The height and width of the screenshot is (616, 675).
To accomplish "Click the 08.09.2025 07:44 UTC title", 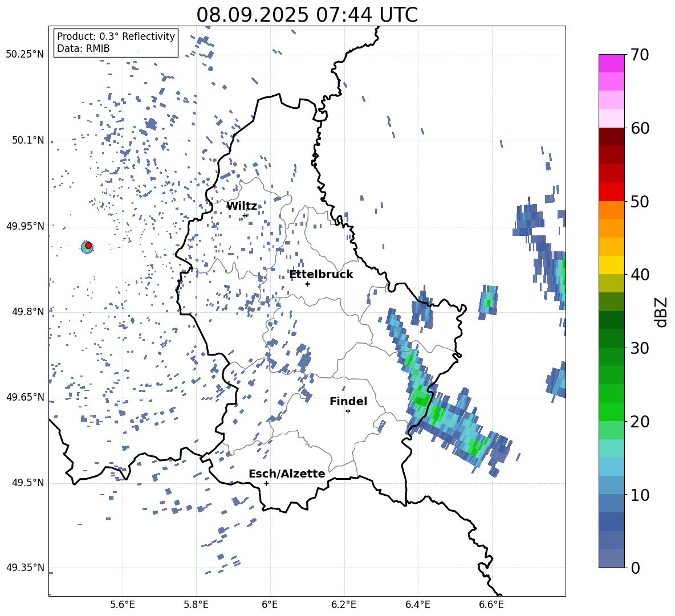I will point(307,15).
